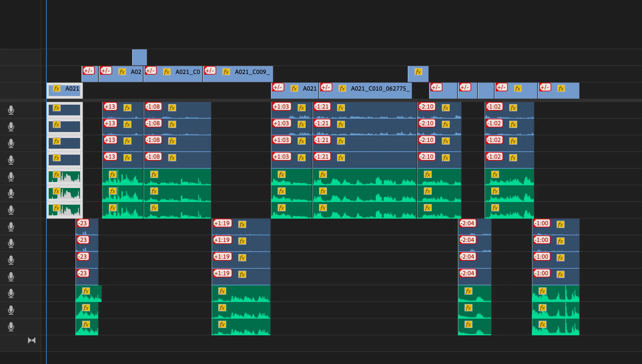Image resolution: width=642 pixels, height=364 pixels.
Task: Click the topmost -23 out-of-sync badge
Action: (83, 223)
